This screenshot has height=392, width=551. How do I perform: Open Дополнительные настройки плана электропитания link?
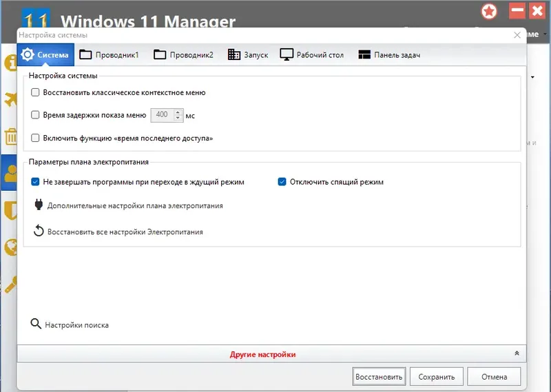pos(135,206)
